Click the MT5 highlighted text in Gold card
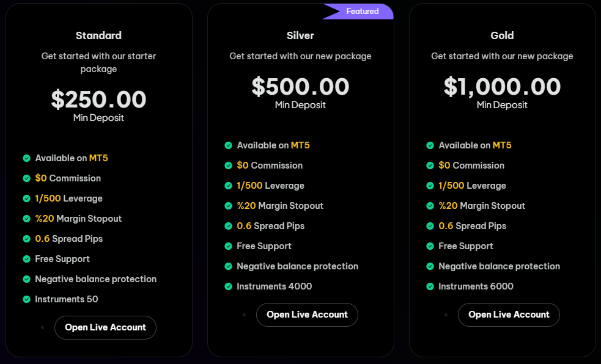Viewport: 601px width, 364px height. pyautogui.click(x=502, y=145)
